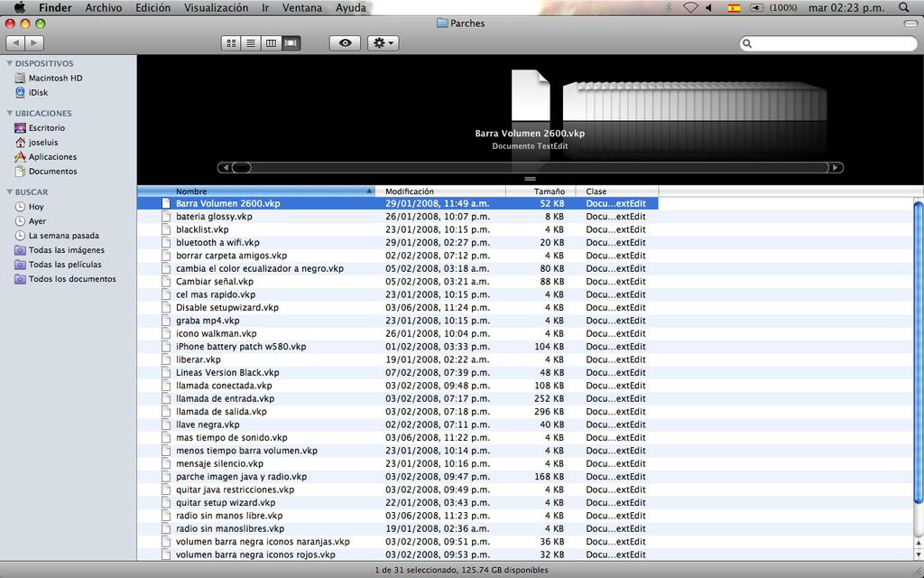Click the Spotlight magnifier icon

[904, 7]
